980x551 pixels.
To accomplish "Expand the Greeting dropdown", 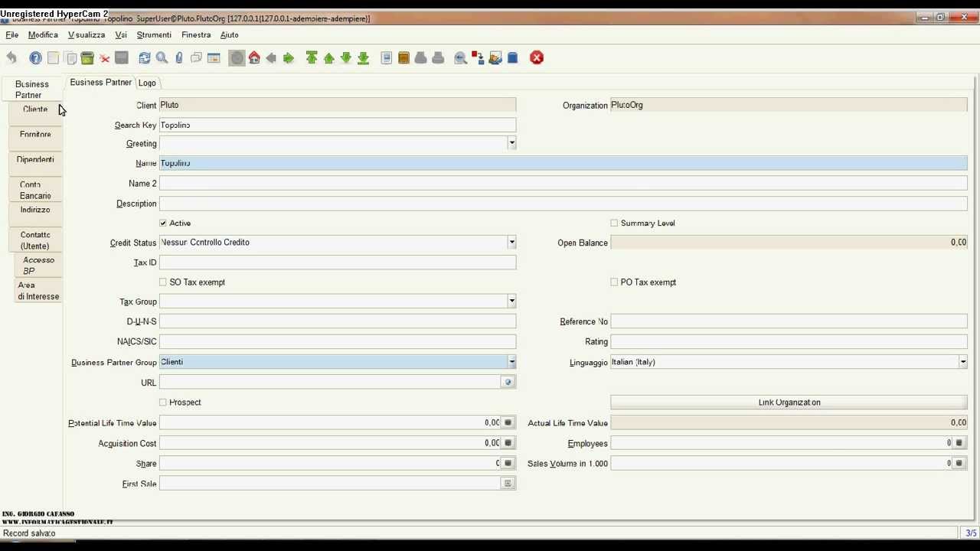I will 511,143.
